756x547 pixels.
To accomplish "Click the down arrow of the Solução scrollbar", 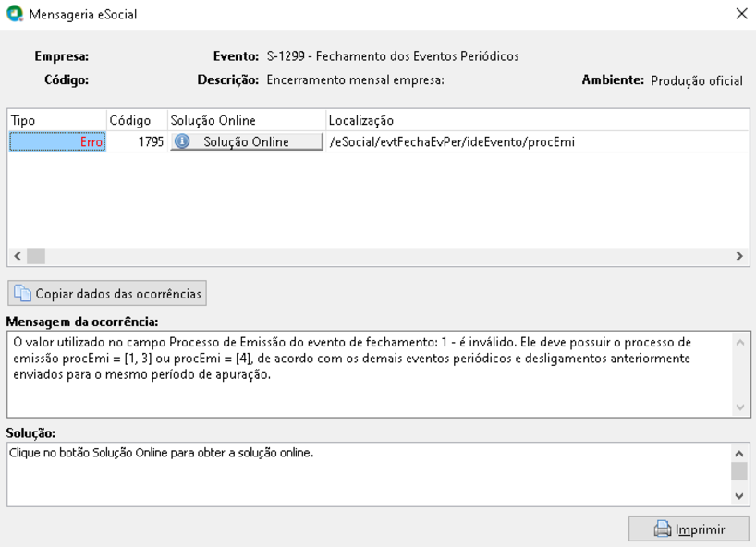I will pyautogui.click(x=739, y=496).
